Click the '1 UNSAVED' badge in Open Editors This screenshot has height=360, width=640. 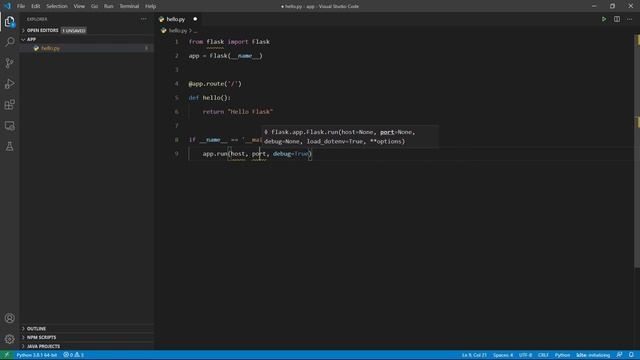(74, 31)
